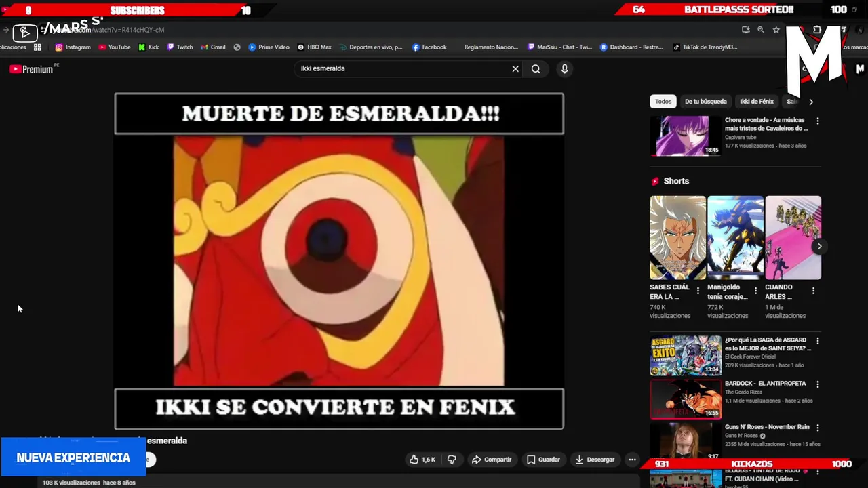
Task: Click 'El Geek Forever Oficial' channel name
Action: 750,357
